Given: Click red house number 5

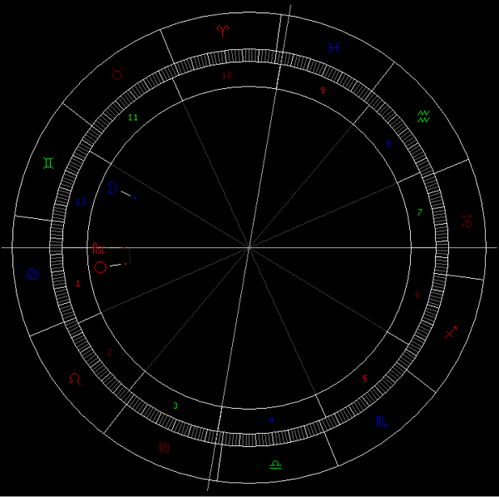Looking at the screenshot, I should pos(365,379).
